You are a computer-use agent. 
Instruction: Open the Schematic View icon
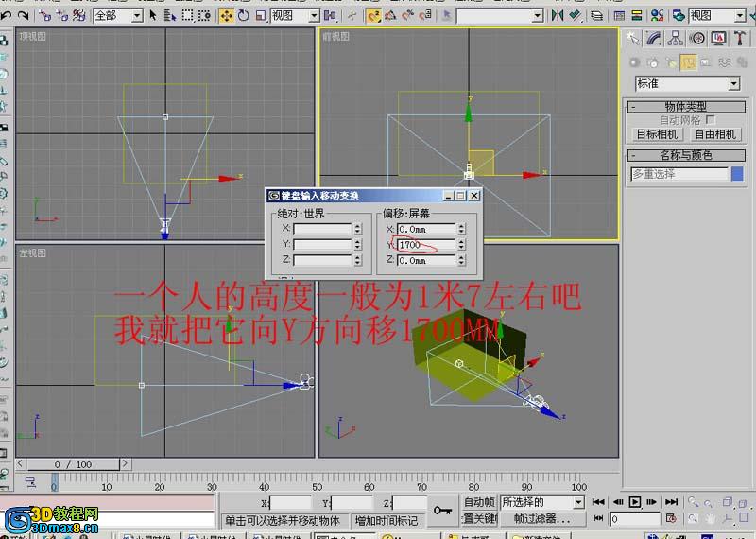(x=636, y=16)
